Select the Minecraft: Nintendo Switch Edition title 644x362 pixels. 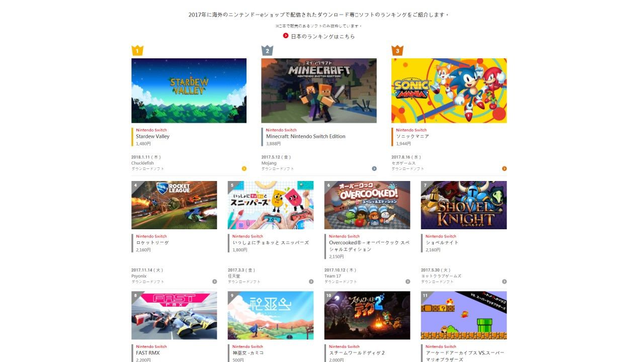pyautogui.click(x=305, y=136)
